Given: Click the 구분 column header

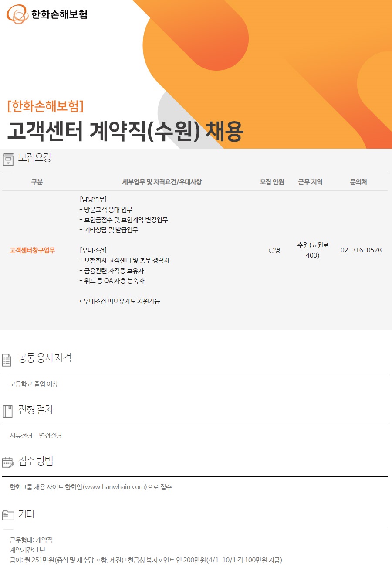Looking at the screenshot, I should coord(37,182).
